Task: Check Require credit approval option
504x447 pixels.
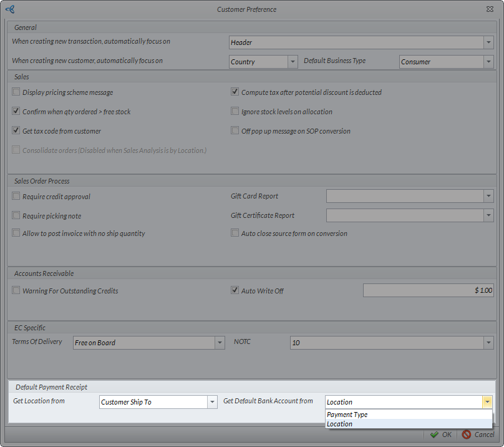Action: pos(16,197)
